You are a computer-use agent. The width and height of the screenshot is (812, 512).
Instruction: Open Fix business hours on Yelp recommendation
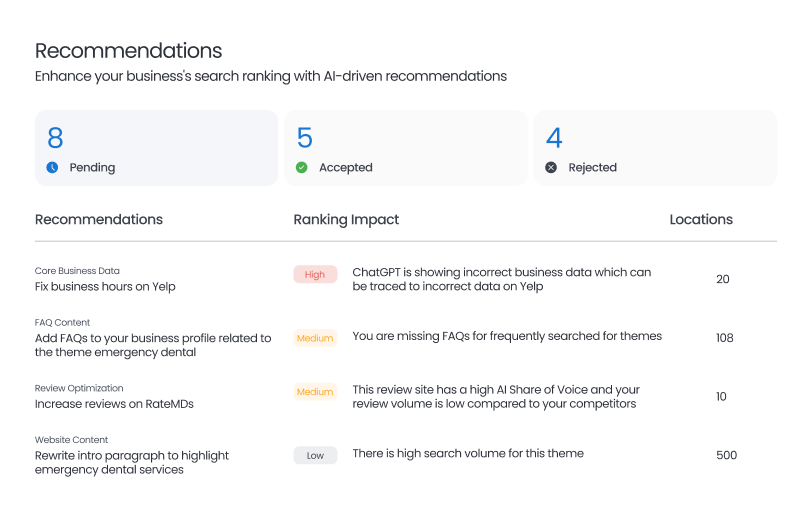tap(105, 287)
